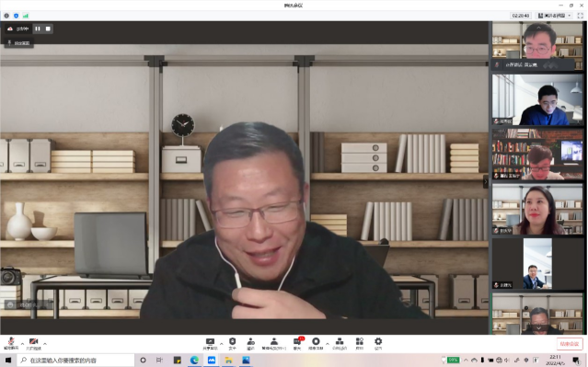This screenshot has height=367, width=588.
Task: Click the speaking indicator label under recording bar
Action: coord(18,43)
